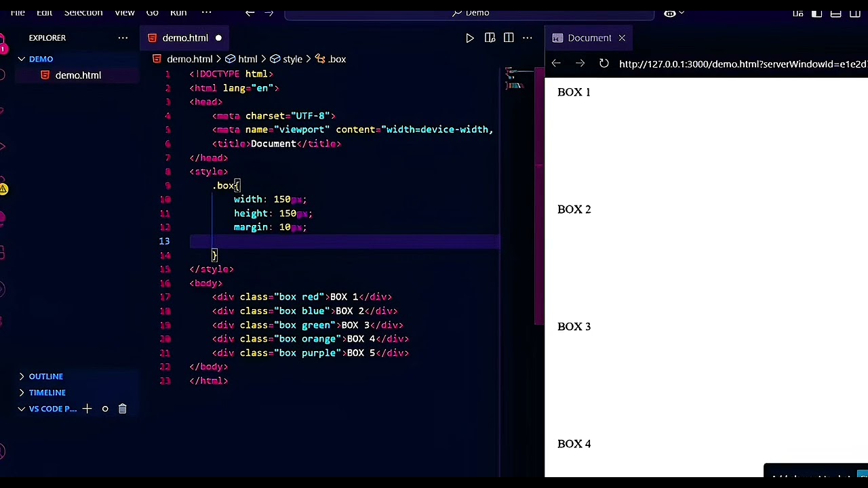Click the 'box blue' BOX 2 div line
868x488 pixels.
point(304,311)
